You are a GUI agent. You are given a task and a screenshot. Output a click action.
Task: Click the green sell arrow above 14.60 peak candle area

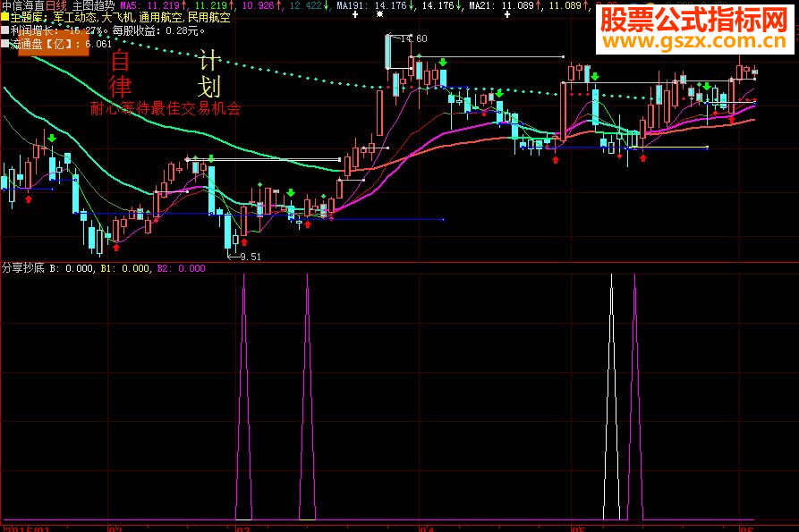click(x=443, y=62)
